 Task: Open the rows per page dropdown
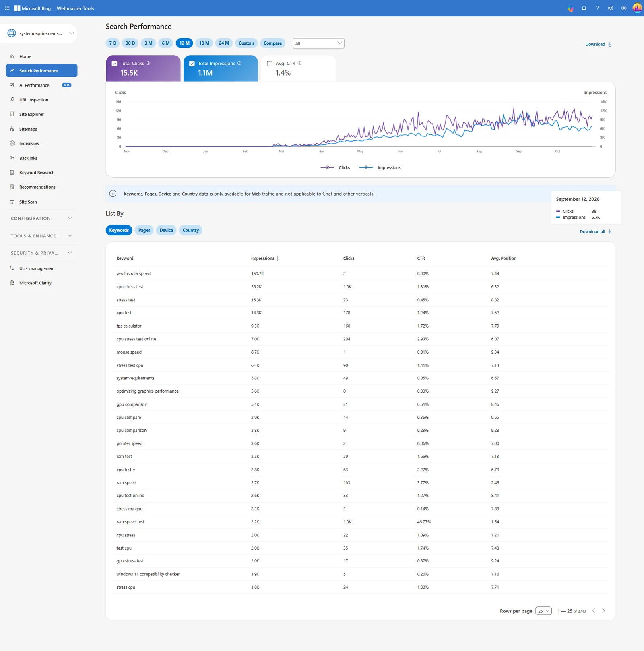[x=543, y=611]
